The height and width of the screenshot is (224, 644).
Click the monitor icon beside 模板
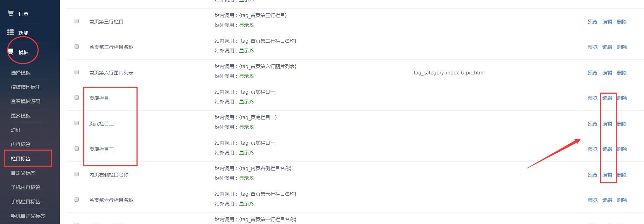tap(11, 52)
